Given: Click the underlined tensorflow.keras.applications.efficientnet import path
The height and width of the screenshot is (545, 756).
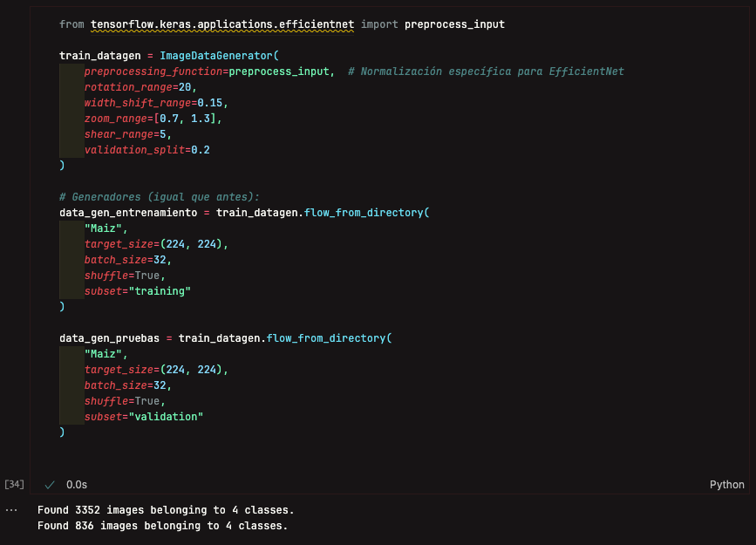Looking at the screenshot, I should (x=222, y=24).
